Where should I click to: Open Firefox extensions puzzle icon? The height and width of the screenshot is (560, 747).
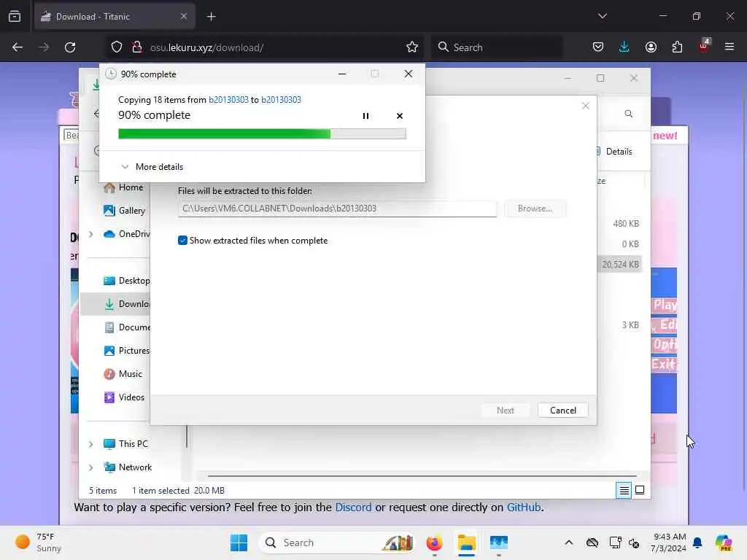click(677, 47)
